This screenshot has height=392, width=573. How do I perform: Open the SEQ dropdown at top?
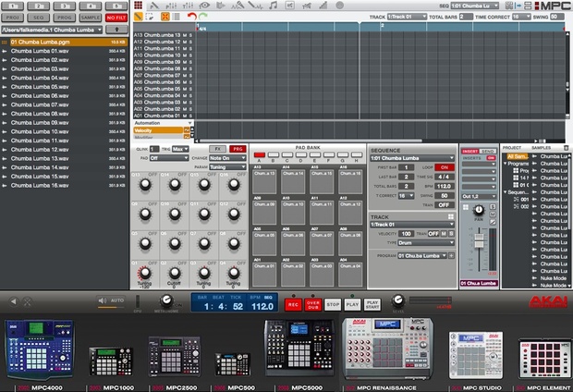tap(475, 6)
